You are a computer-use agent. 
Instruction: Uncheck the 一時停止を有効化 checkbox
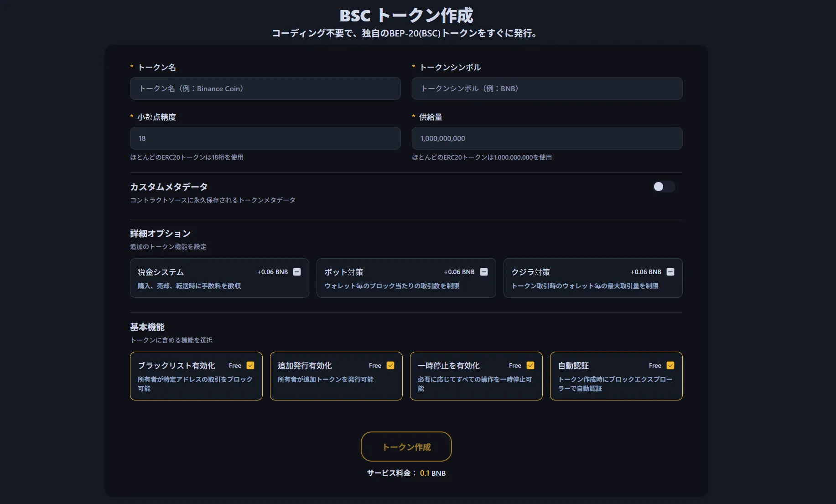530,365
